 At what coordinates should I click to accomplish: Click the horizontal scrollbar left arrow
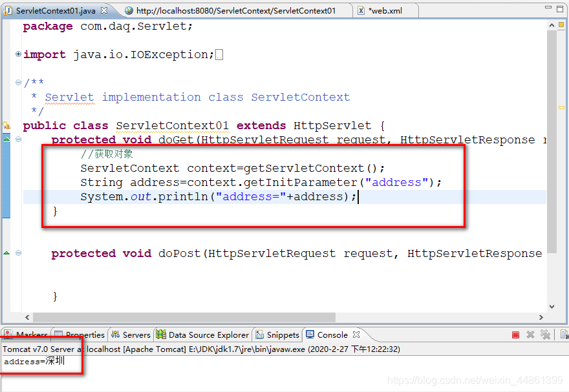[x=27, y=317]
